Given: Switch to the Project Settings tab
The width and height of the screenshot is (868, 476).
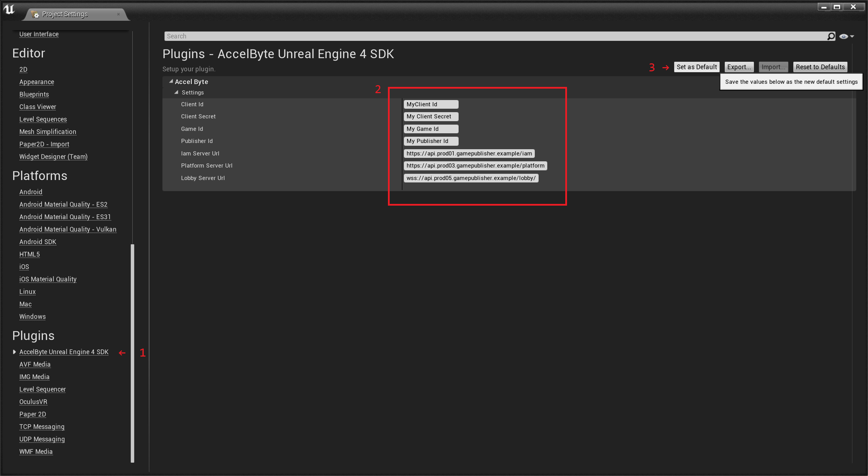Looking at the screenshot, I should point(65,14).
